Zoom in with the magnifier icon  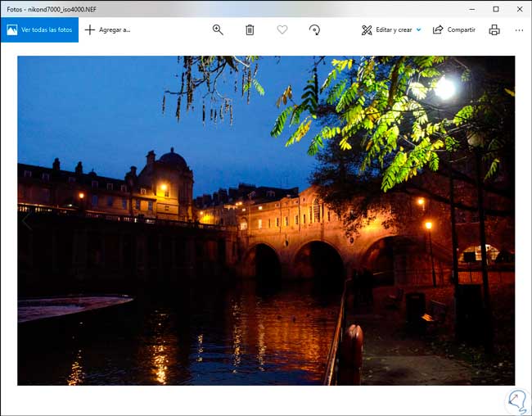(218, 29)
